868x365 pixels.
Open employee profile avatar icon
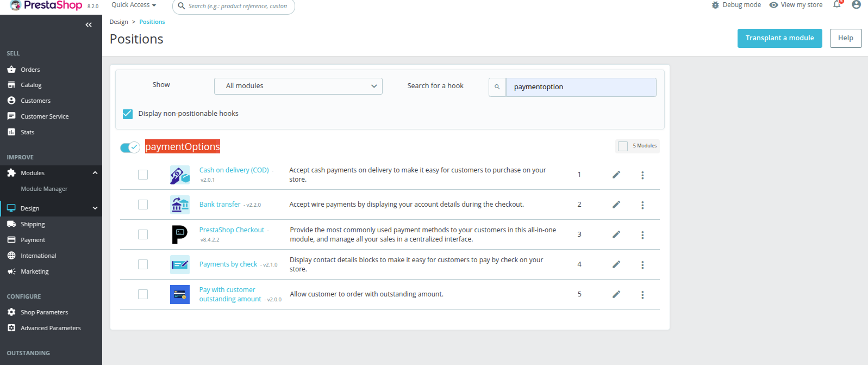(x=856, y=4)
